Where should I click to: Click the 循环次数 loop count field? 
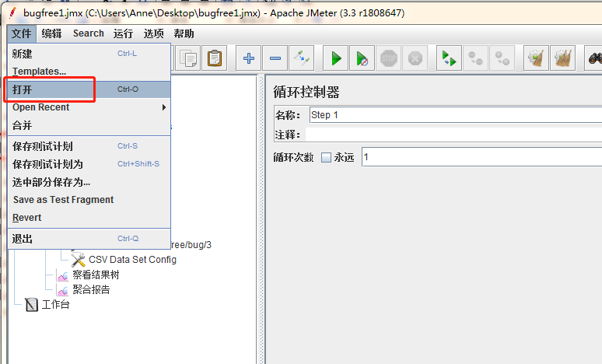(481, 157)
